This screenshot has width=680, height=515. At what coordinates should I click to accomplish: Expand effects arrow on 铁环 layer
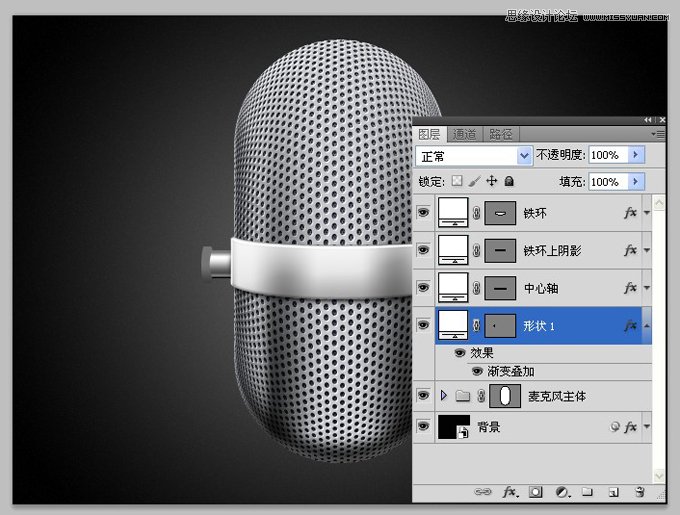647,212
